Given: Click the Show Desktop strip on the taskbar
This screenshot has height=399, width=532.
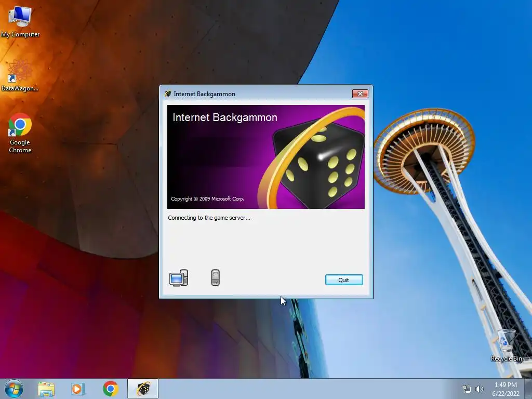Looking at the screenshot, I should point(528,389).
